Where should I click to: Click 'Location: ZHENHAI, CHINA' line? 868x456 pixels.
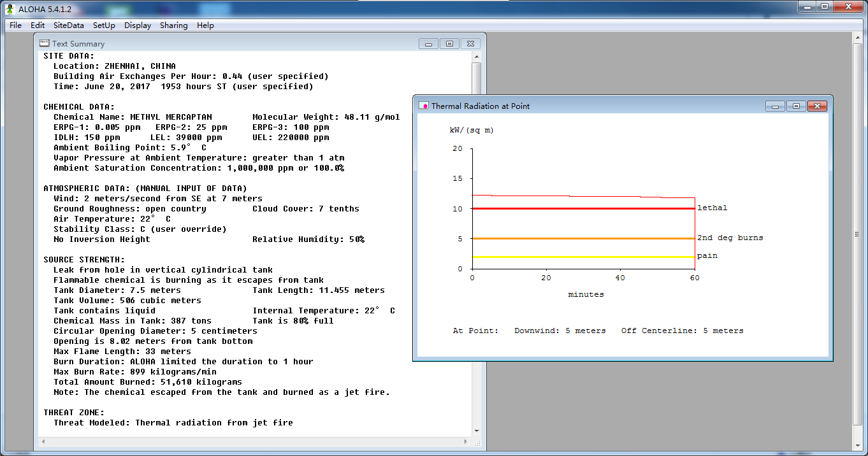(115, 66)
